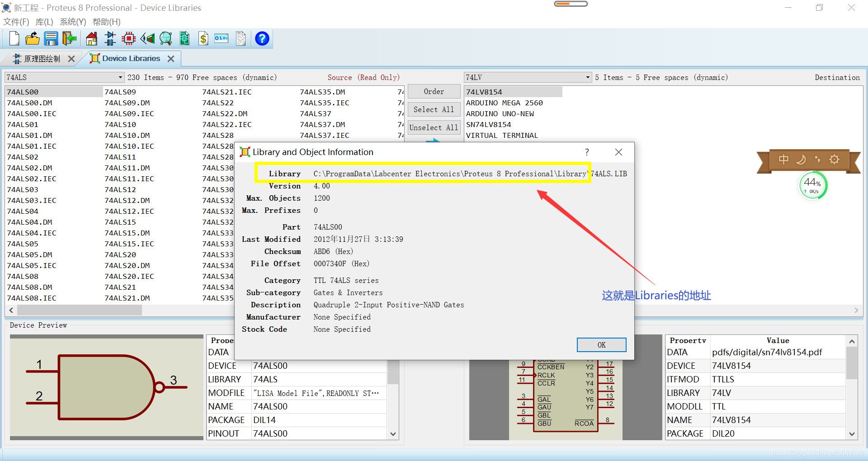Click the moon icon on input bar
This screenshot has width=868, height=461.
pos(801,160)
